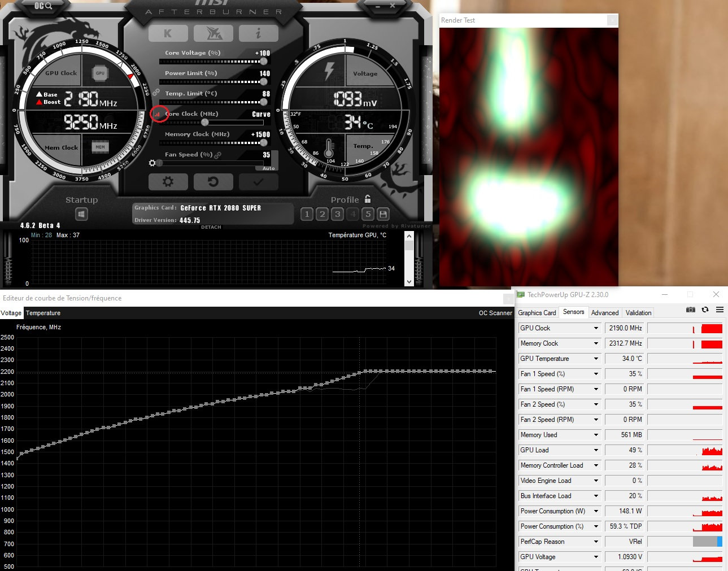The width and height of the screenshot is (728, 571).
Task: Click the jet plane logo button
Action: pos(213,33)
